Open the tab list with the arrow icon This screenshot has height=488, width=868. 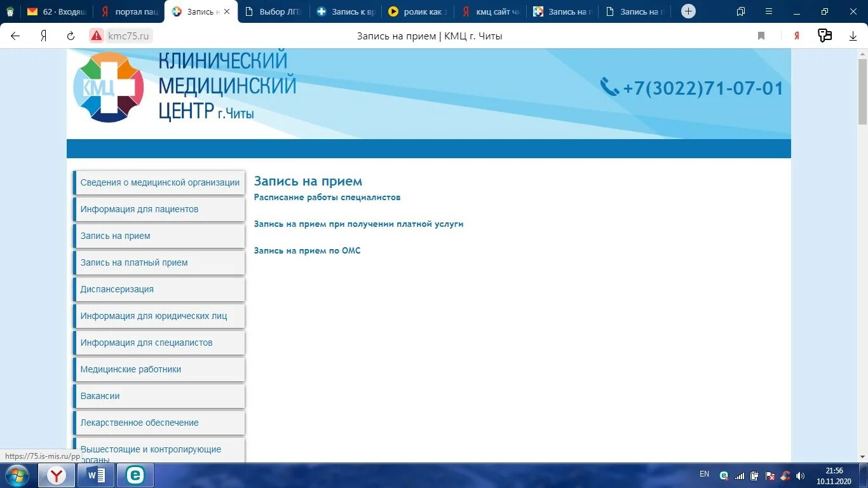click(740, 11)
